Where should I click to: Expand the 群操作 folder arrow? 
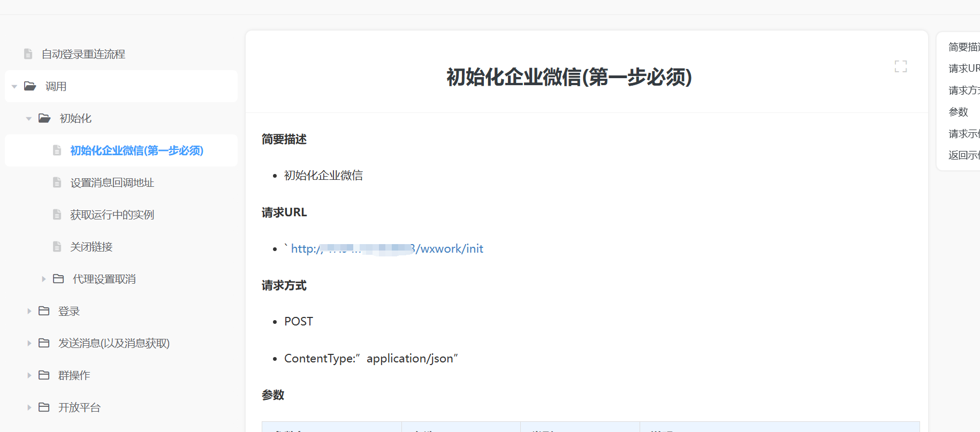click(x=29, y=375)
